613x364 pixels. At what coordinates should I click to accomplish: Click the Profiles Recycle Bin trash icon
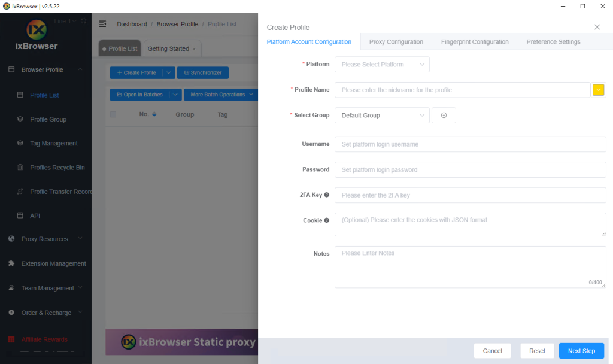click(20, 168)
